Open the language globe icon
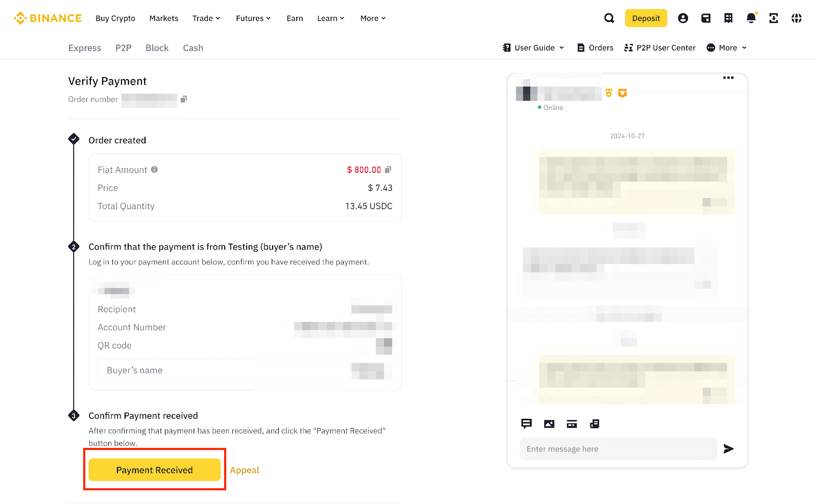Image resolution: width=817 pixels, height=504 pixels. pyautogui.click(x=797, y=18)
